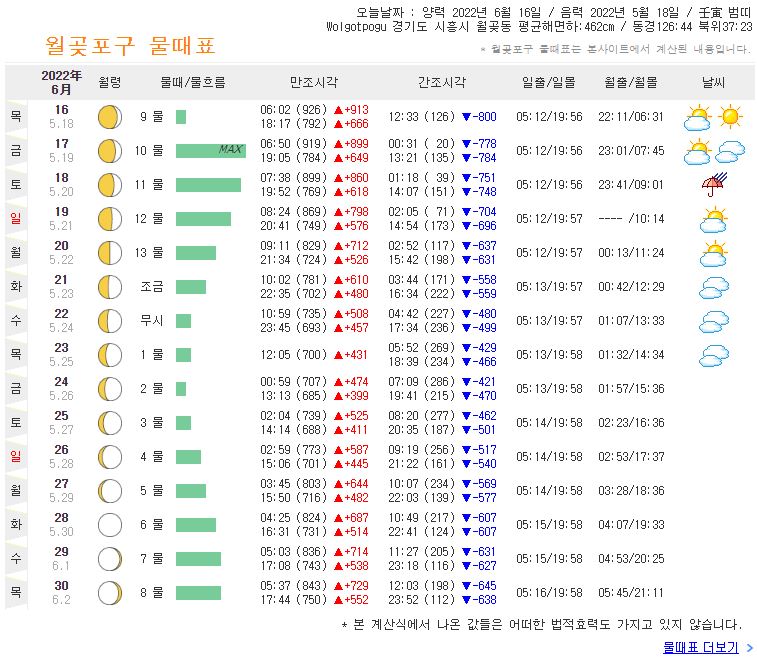Click the moon phase icon for June 29
This screenshot has width=757, height=658.
[x=110, y=559]
